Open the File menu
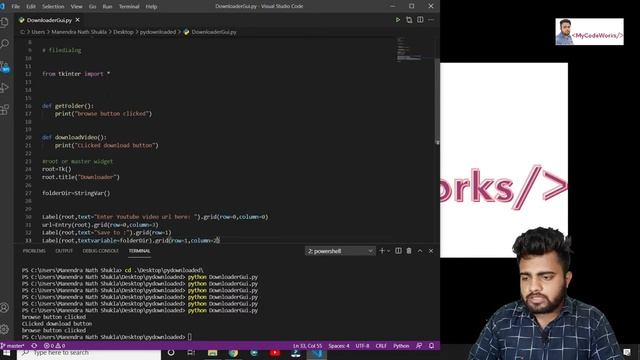This screenshot has height=360, width=640. coord(16,7)
